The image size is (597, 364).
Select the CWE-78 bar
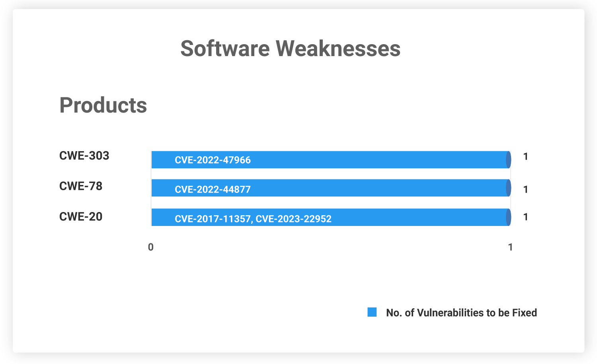[x=331, y=188]
